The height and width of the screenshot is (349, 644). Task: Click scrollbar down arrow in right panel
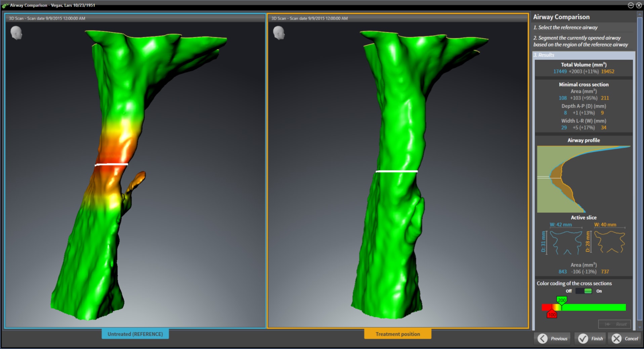pyautogui.click(x=640, y=327)
